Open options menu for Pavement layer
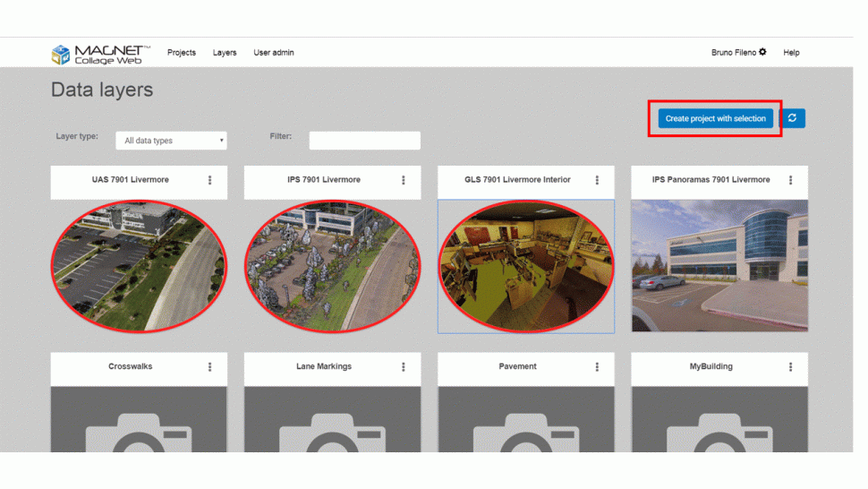 [597, 366]
